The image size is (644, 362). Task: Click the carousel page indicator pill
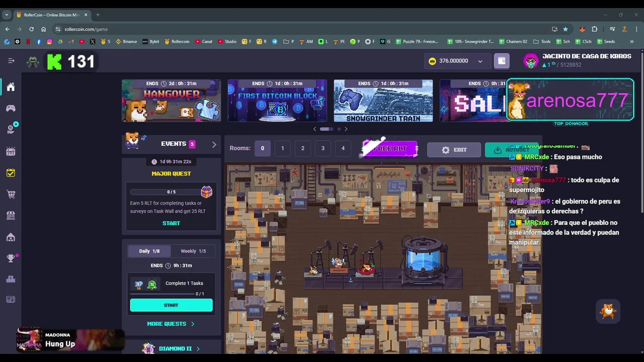[x=327, y=129]
